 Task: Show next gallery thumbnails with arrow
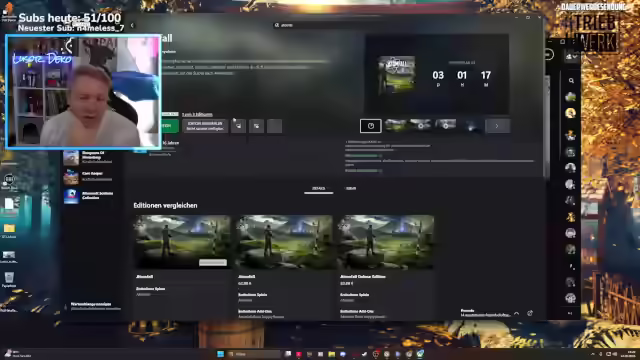click(497, 126)
